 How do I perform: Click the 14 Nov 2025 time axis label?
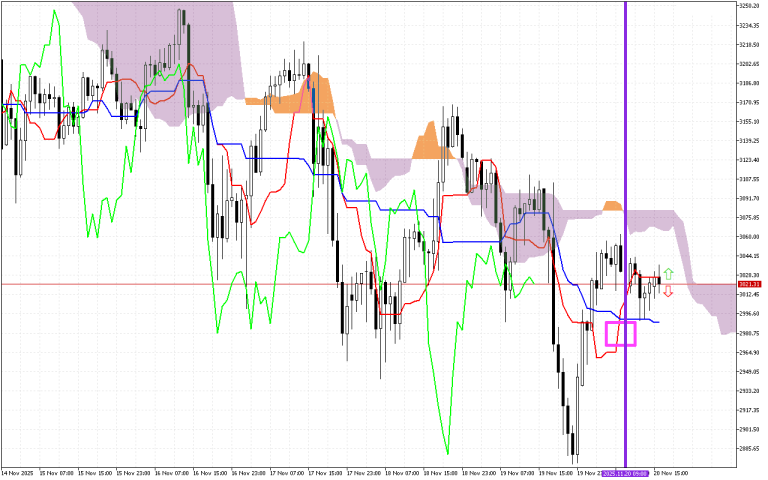(x=18, y=474)
